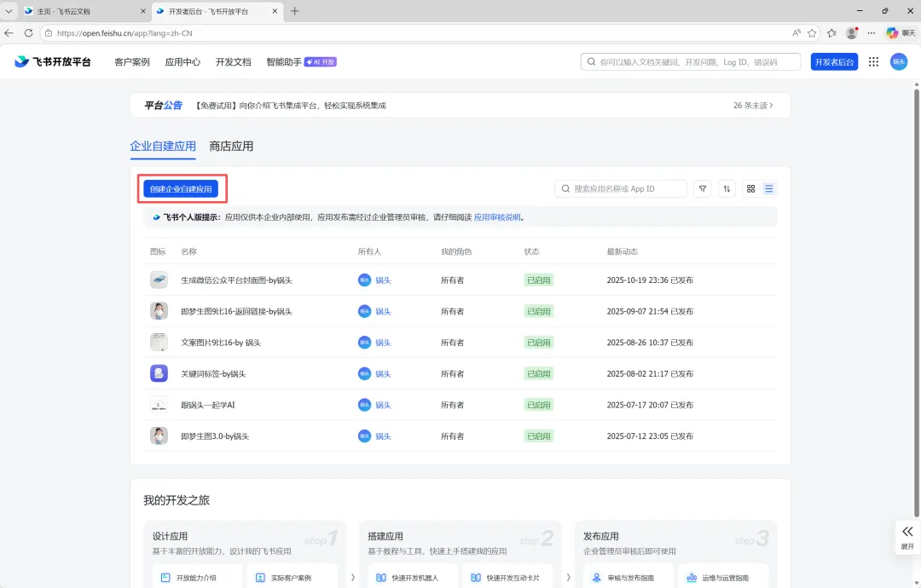Open the apps grid launcher icon

click(873, 61)
